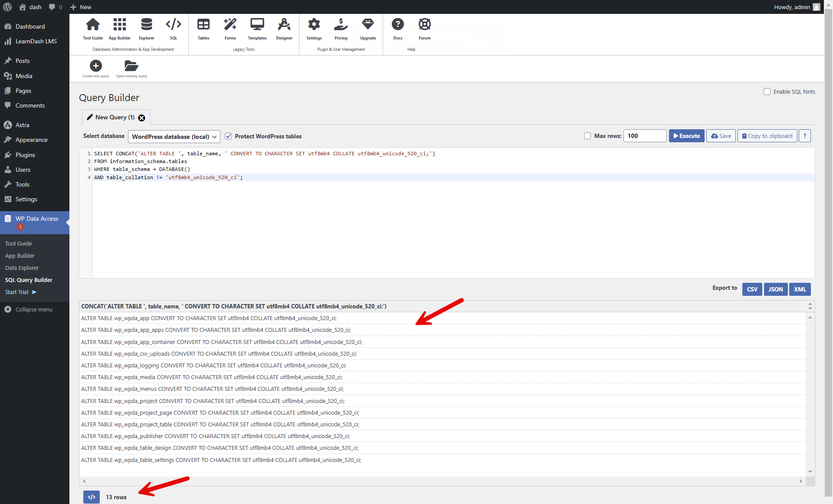Toggle the SQL view button beside row count
Screen dimensions: 833x504
point(91,497)
